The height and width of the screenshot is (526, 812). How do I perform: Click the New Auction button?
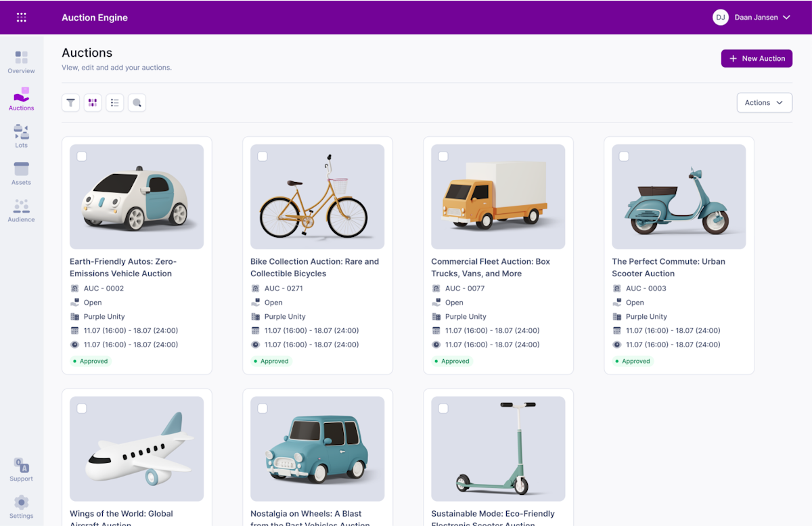click(757, 58)
